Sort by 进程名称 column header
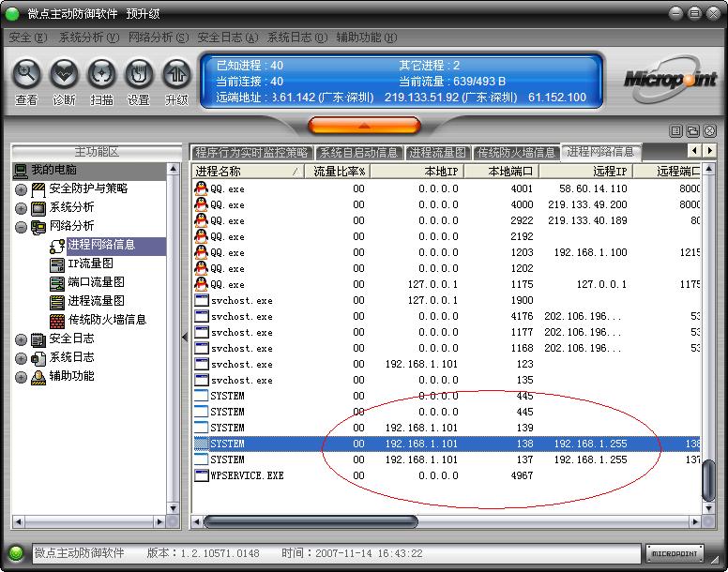728x572 pixels. coord(248,172)
